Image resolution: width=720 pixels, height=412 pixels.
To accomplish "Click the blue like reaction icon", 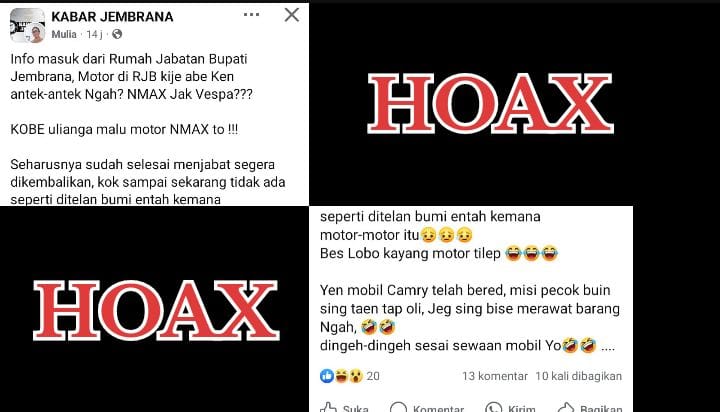I will [326, 376].
